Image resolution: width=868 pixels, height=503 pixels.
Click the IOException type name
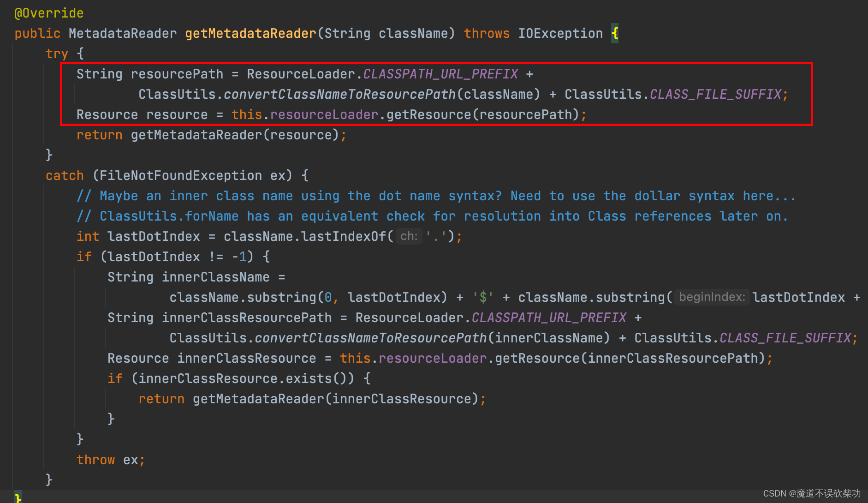pos(560,33)
